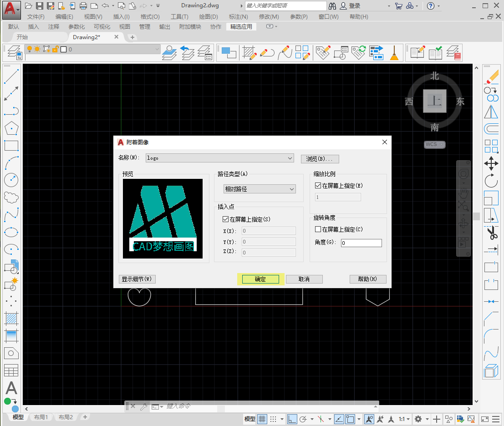
Task: Click the 浏览(B)... button
Action: [320, 159]
